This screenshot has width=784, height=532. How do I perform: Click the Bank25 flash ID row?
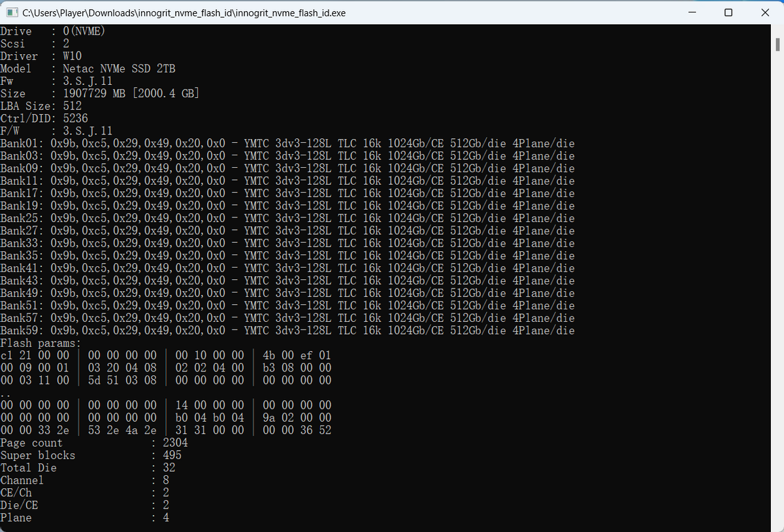coord(287,218)
